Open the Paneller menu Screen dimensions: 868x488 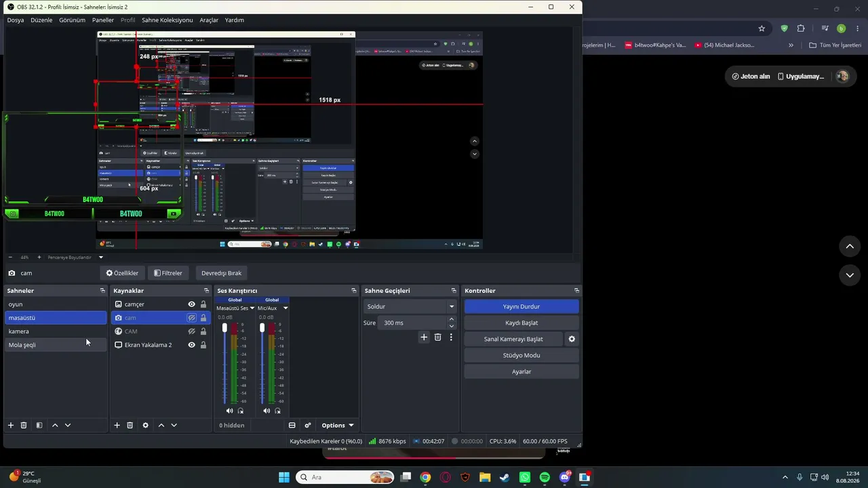pyautogui.click(x=103, y=20)
